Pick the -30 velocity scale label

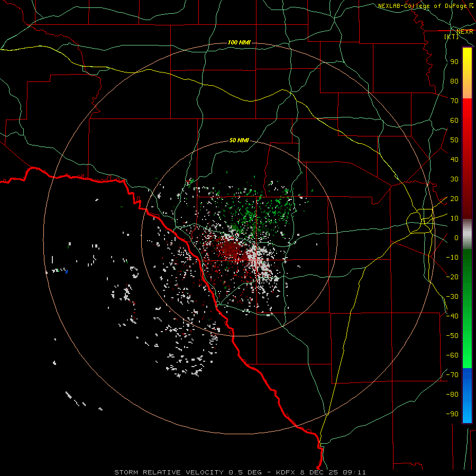(x=452, y=297)
